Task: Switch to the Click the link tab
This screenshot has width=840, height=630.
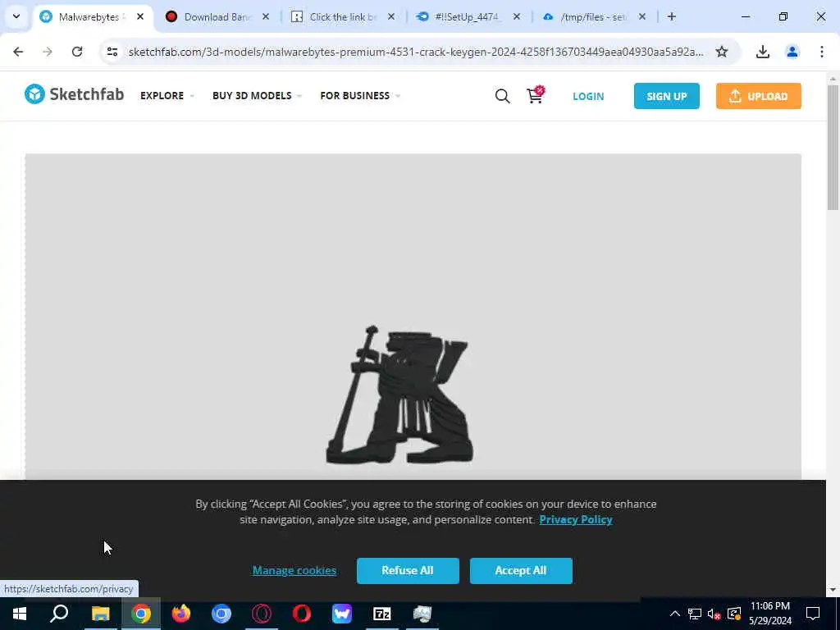Action: click(x=343, y=16)
